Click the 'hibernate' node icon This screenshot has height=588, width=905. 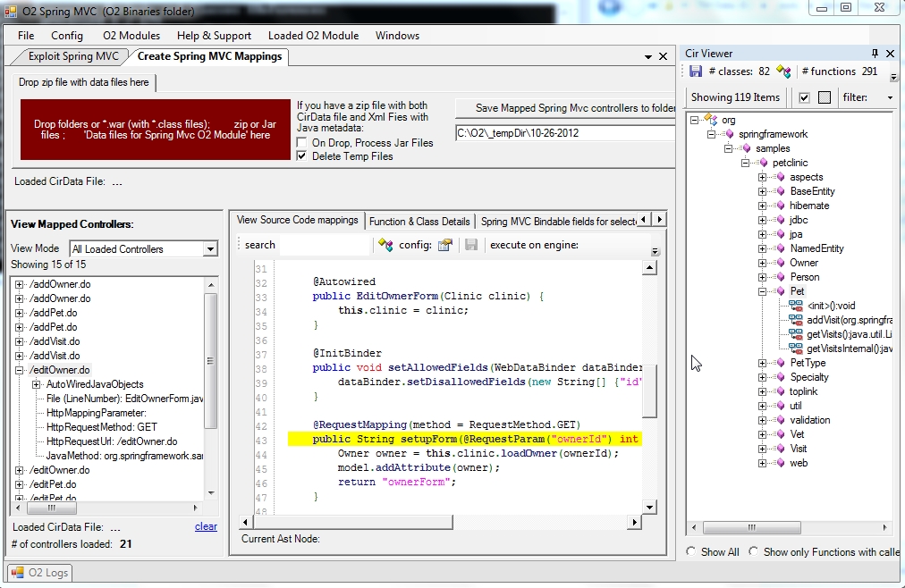[x=780, y=206]
